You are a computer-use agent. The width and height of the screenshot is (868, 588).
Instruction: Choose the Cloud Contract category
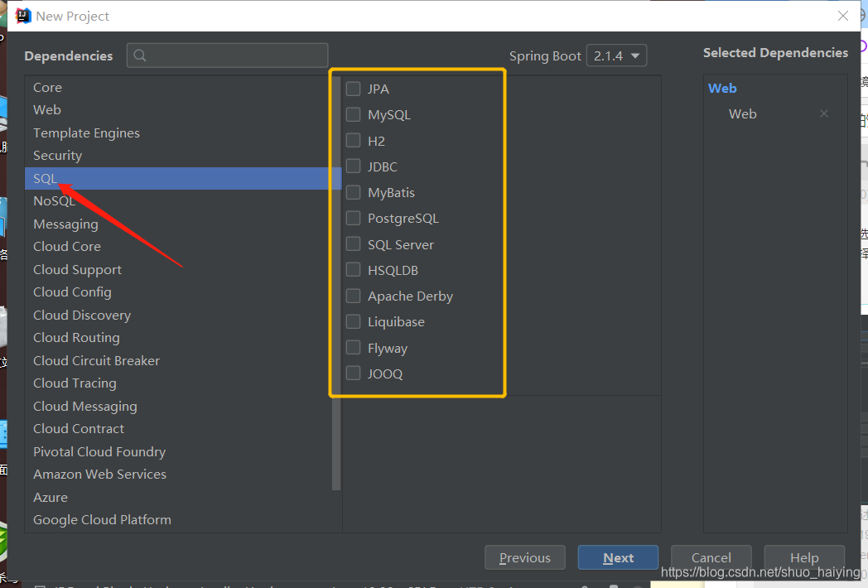(183, 429)
